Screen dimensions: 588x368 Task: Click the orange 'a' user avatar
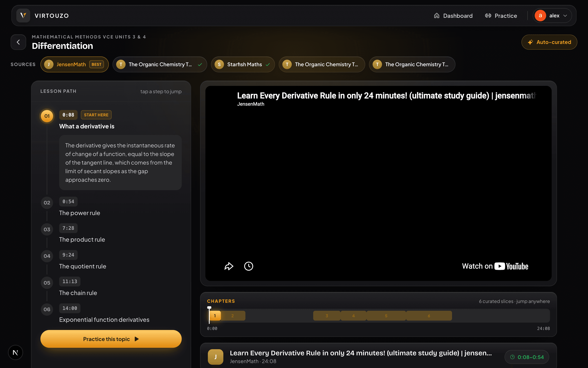(540, 16)
